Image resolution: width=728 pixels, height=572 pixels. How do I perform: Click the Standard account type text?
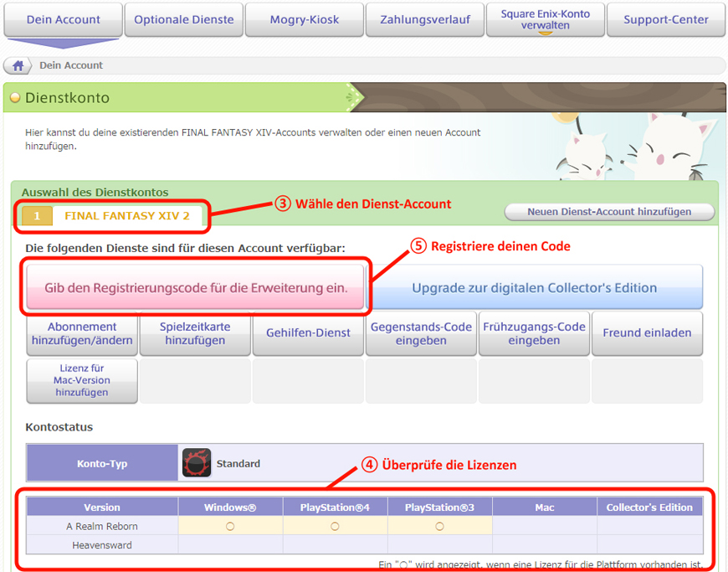(238, 464)
